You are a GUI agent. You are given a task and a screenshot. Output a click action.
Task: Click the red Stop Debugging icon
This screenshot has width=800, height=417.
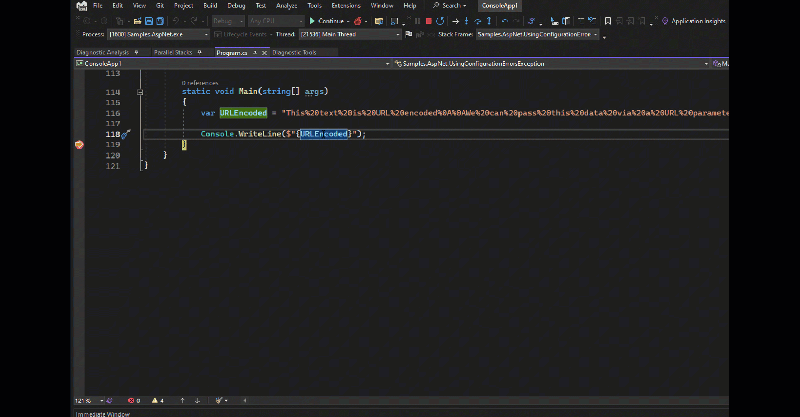[429, 21]
